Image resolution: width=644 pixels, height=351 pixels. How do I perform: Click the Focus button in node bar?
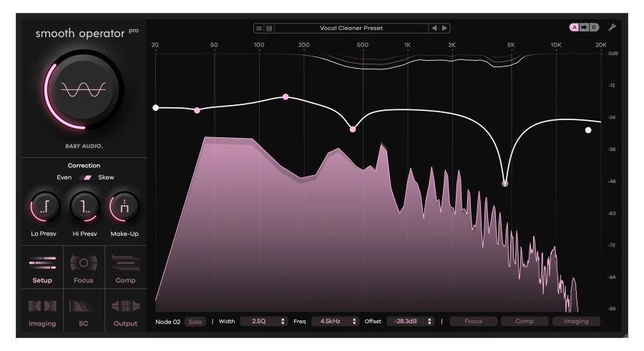(x=474, y=322)
